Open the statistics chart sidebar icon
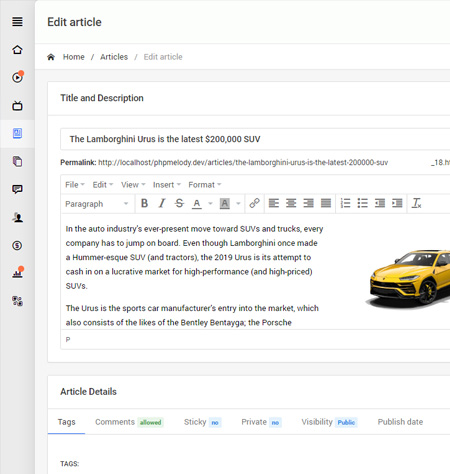Screen dimensions: 450x474 [x=17, y=273]
